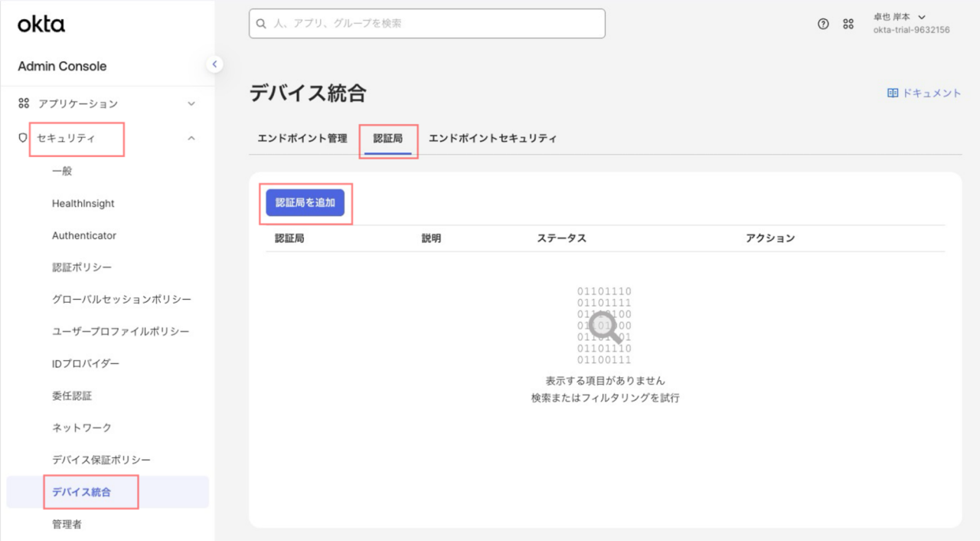Switch to the エンドポイントセキュリティ tab
Screen dimensions: 980x541
pos(492,139)
